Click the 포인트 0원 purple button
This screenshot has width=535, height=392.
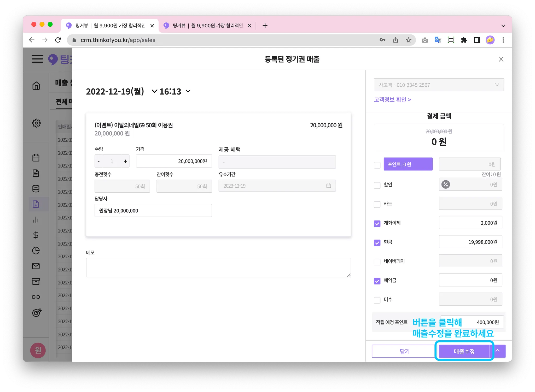coord(408,164)
